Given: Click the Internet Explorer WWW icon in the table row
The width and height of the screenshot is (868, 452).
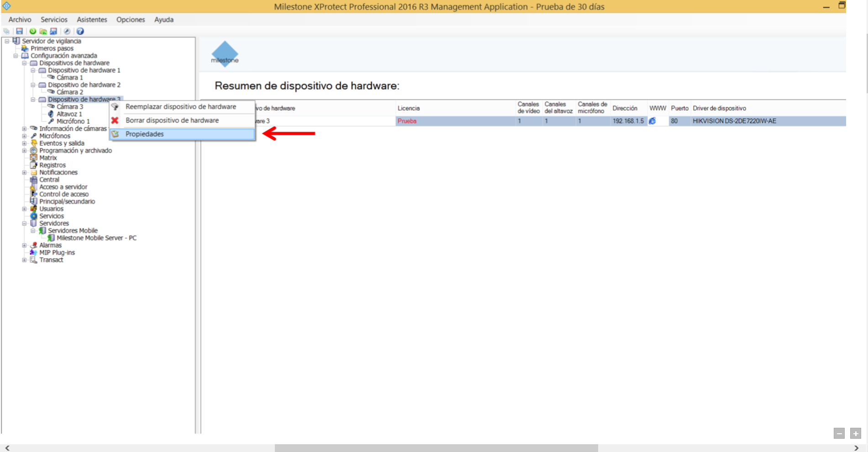Looking at the screenshot, I should tap(652, 121).
